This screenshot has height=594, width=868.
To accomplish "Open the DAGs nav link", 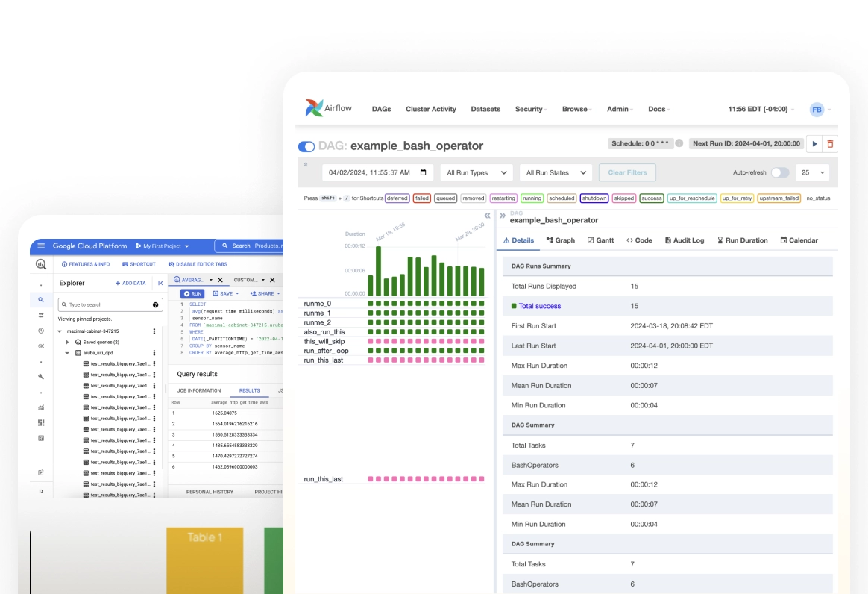I will point(381,109).
